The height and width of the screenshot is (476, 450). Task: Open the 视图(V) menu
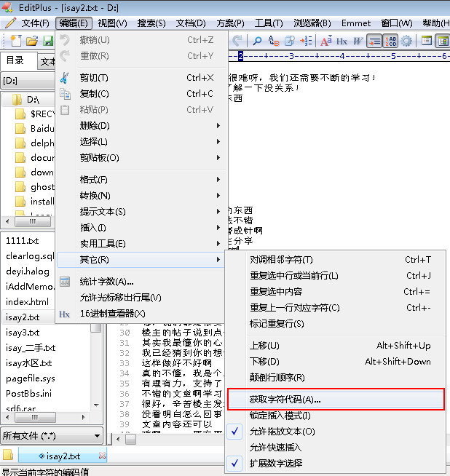(112, 23)
